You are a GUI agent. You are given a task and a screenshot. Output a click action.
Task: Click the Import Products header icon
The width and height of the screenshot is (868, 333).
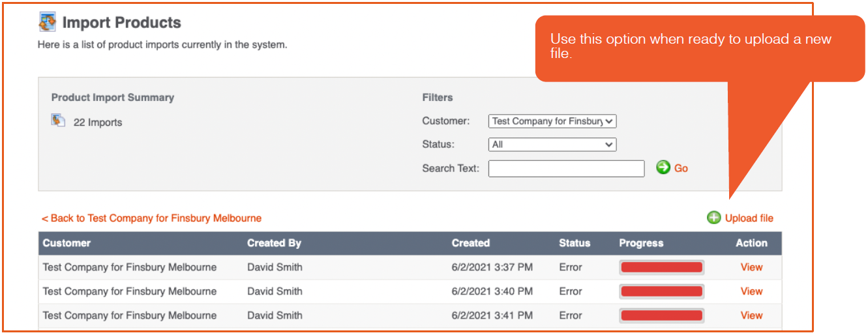tap(48, 22)
